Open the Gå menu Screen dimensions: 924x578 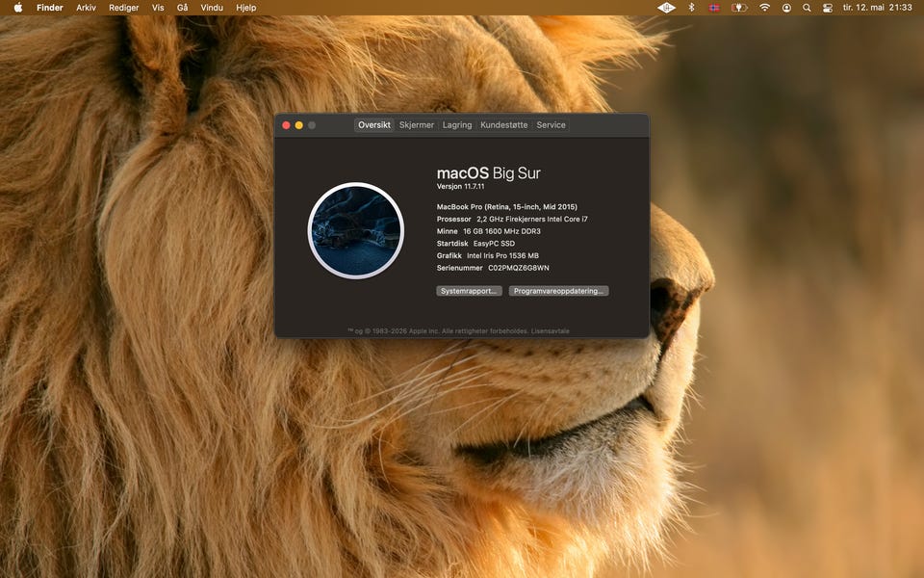point(183,8)
